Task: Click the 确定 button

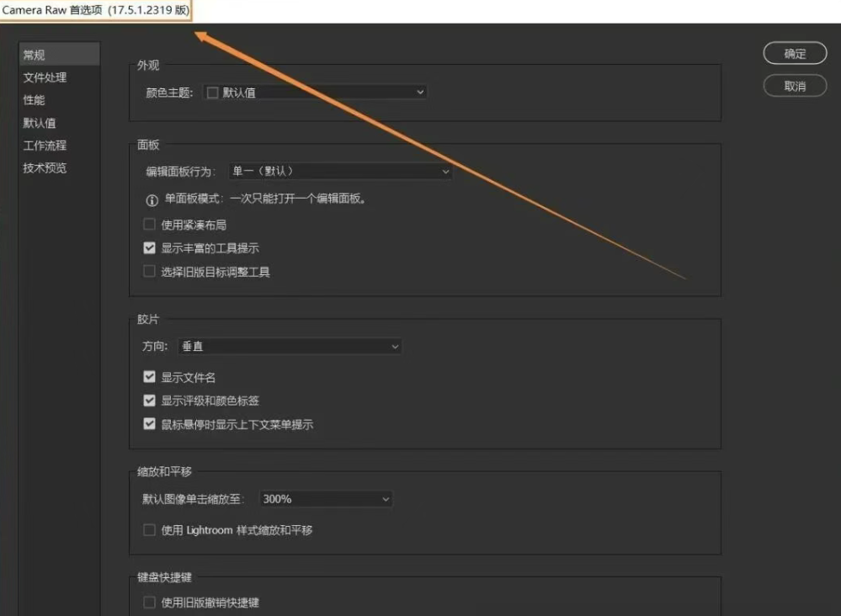Action: coord(795,54)
